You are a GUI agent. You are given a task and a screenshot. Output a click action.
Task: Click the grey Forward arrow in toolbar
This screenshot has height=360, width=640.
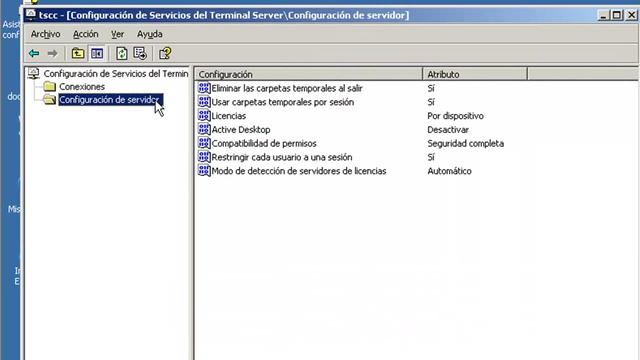point(52,53)
